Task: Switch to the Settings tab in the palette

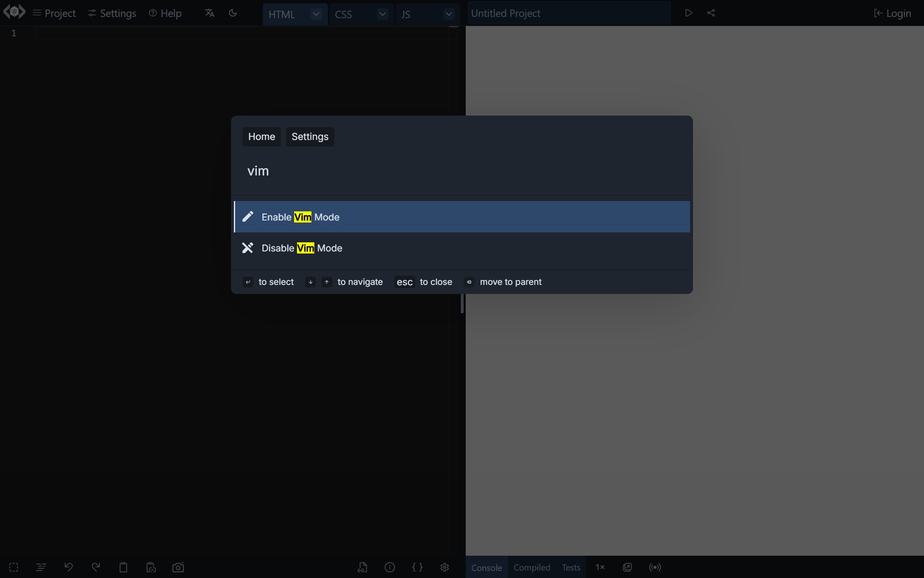Action: (x=310, y=136)
